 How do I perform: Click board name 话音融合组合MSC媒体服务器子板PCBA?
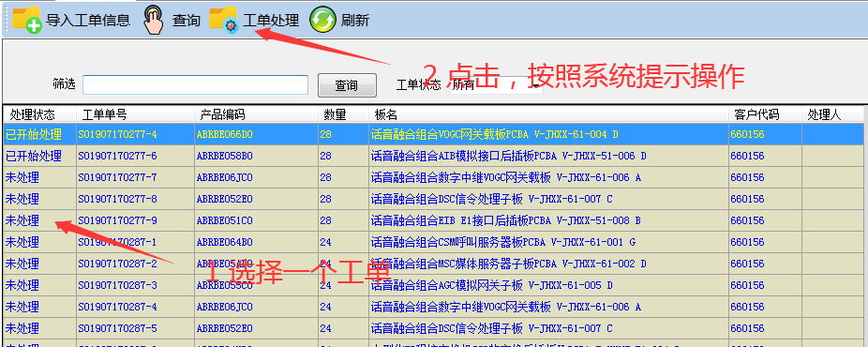tap(508, 264)
